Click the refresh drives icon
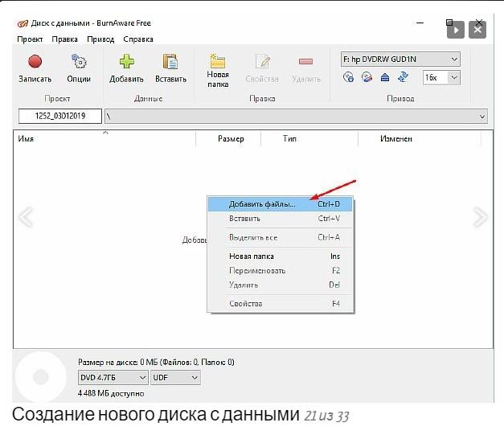 click(403, 77)
